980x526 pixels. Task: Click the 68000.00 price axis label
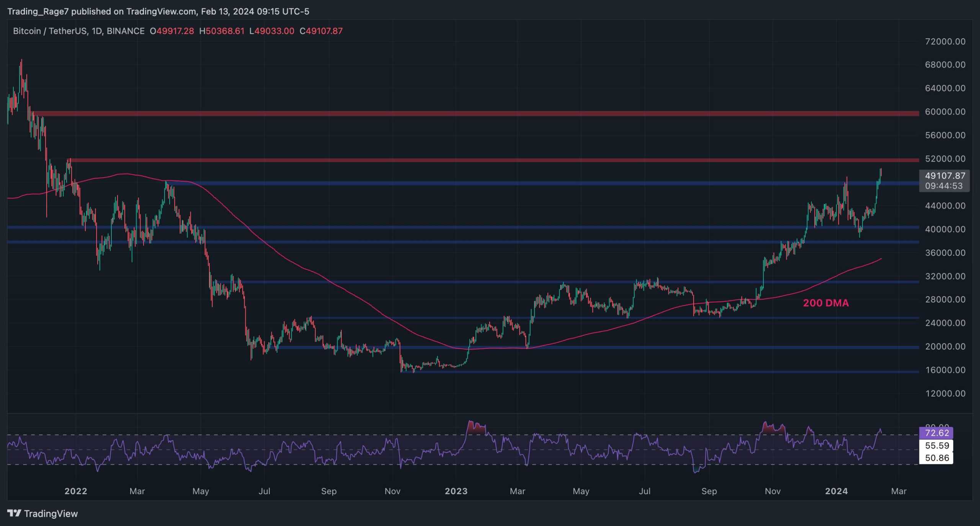click(945, 65)
